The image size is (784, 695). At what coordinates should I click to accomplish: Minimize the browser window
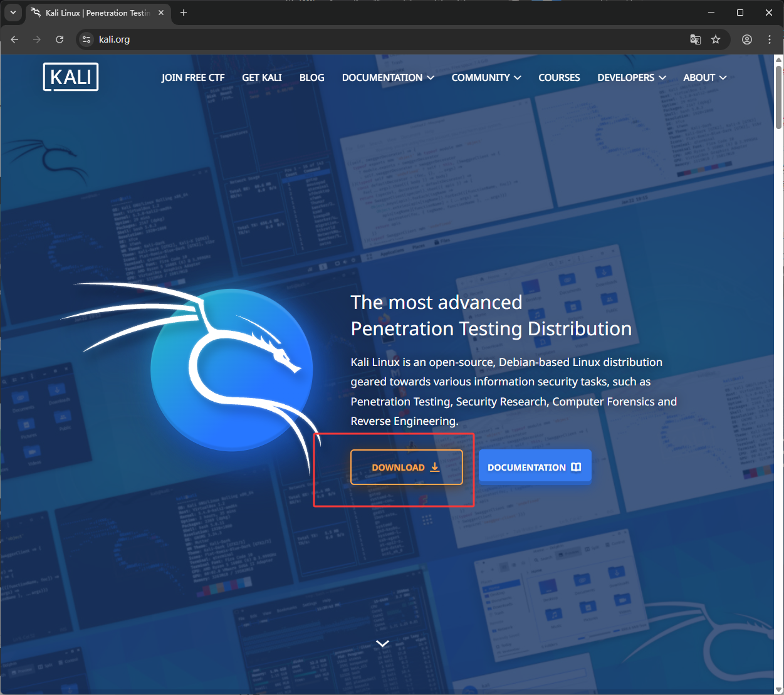pos(711,13)
